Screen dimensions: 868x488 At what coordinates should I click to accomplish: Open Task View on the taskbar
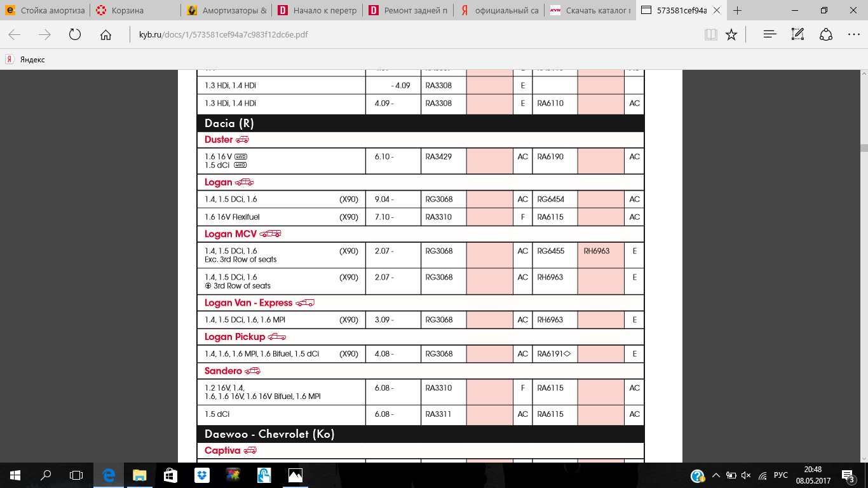click(x=76, y=475)
